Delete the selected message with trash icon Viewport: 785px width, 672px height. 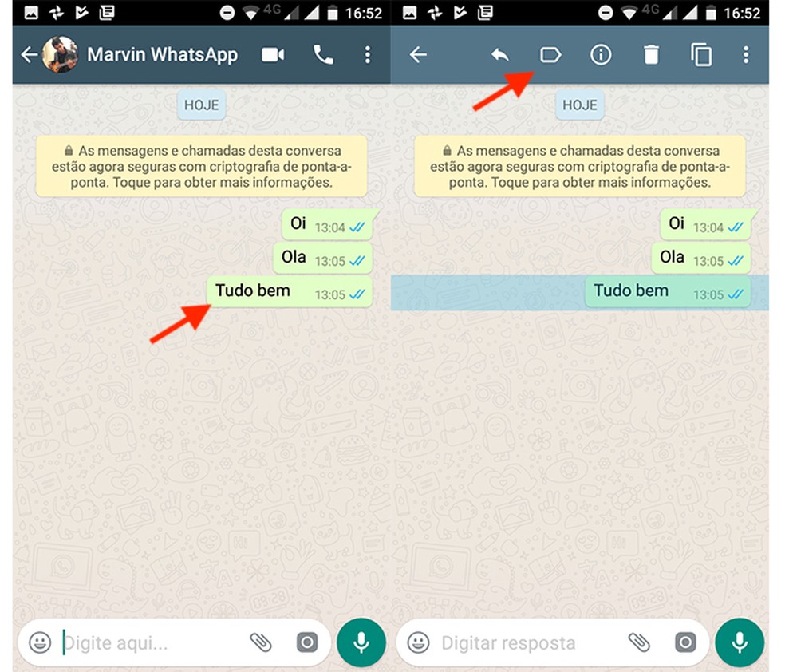651,55
